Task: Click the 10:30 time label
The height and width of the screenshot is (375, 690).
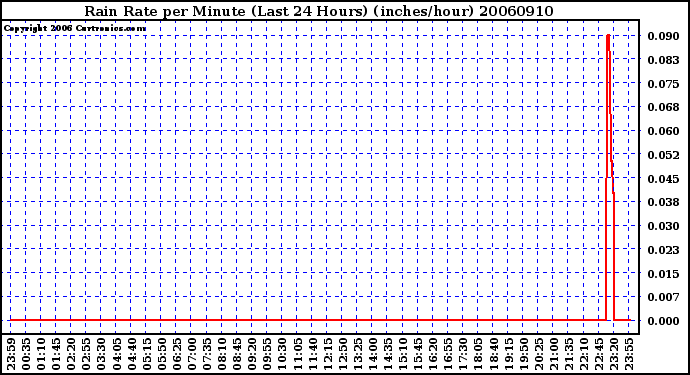Action: click(x=282, y=354)
